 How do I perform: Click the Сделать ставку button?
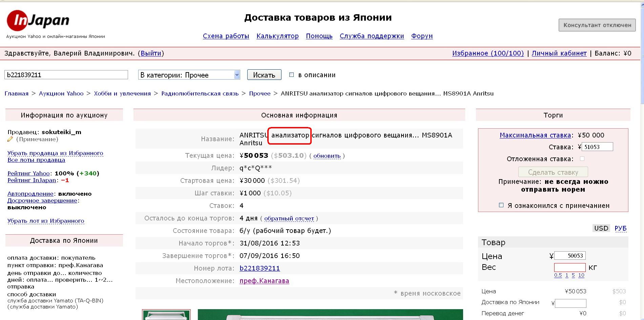coord(553,172)
